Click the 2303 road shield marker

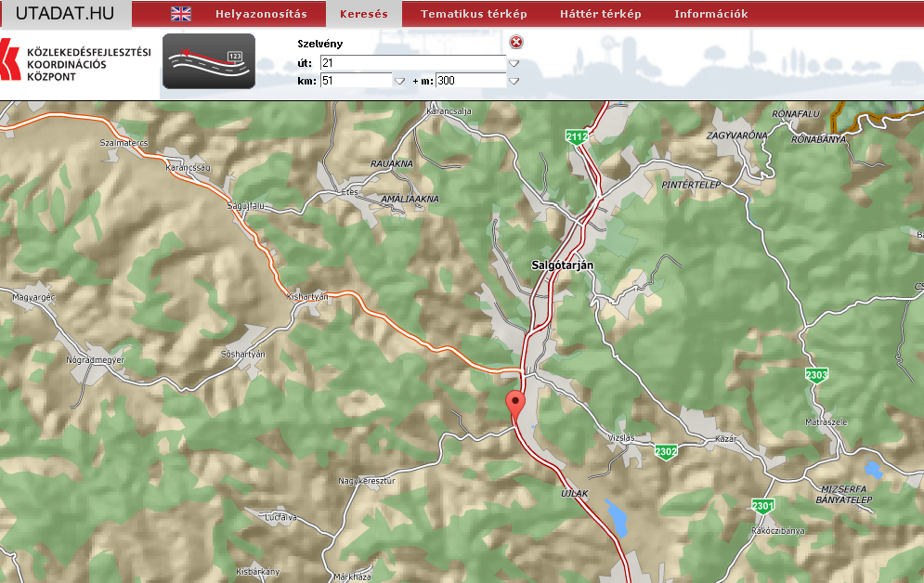pos(816,375)
